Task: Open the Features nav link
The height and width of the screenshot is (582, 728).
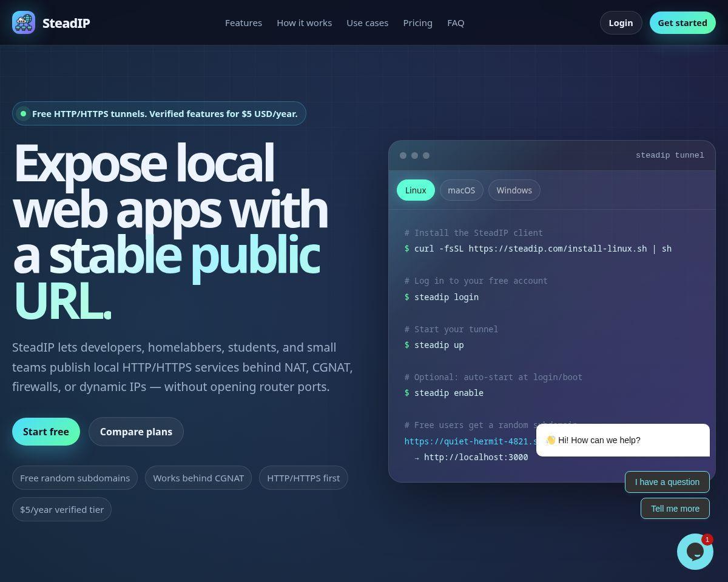Action: pyautogui.click(x=243, y=23)
